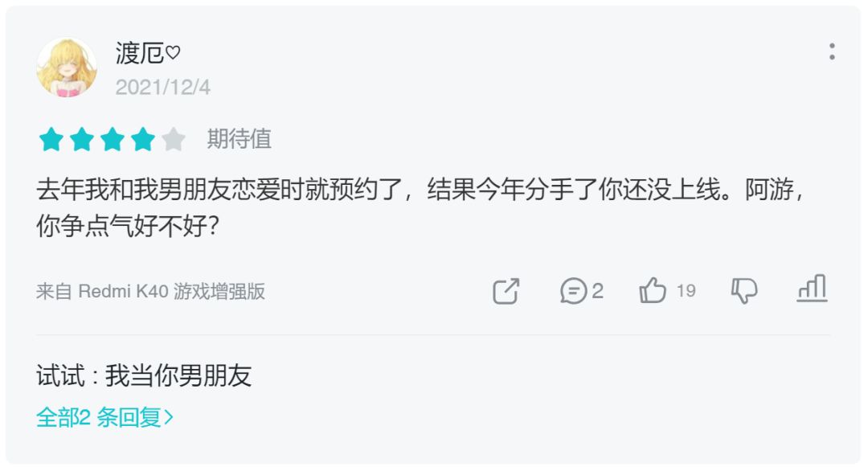Open the three-dot more options menu
Viewport: 868px width, 467px height.
(831, 52)
